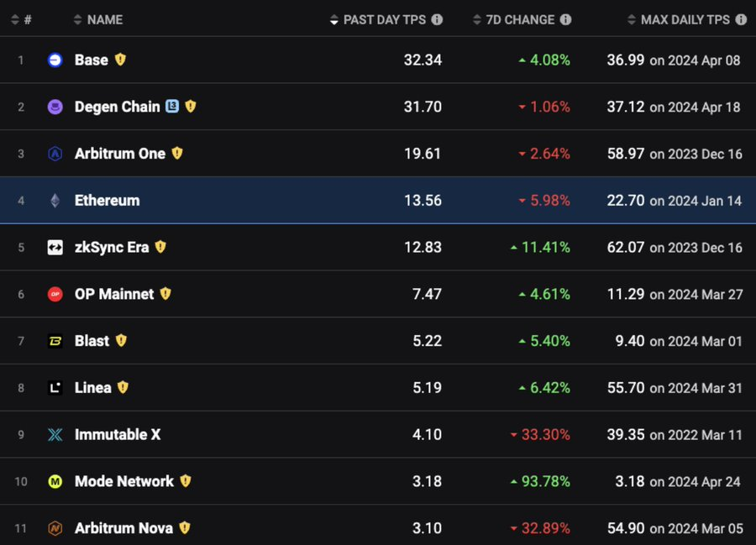Click the yellow shield badge beside Base
This screenshot has width=756, height=545.
(x=120, y=60)
